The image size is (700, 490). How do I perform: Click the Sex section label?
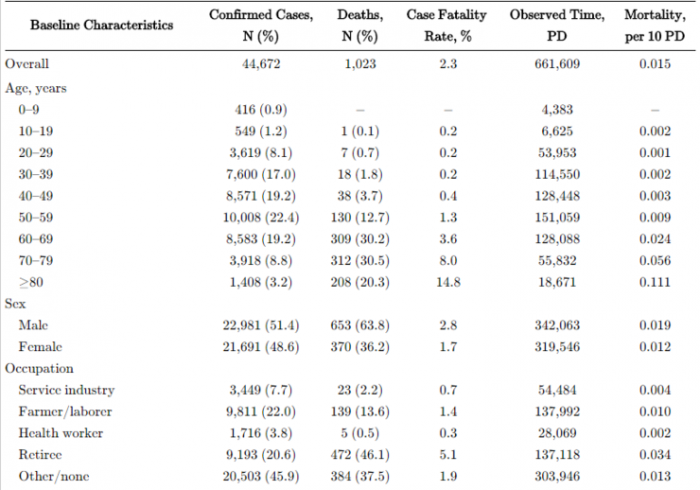coord(16,304)
